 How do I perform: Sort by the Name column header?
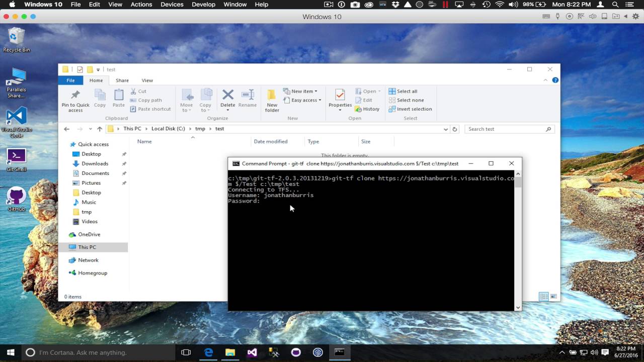point(144,142)
